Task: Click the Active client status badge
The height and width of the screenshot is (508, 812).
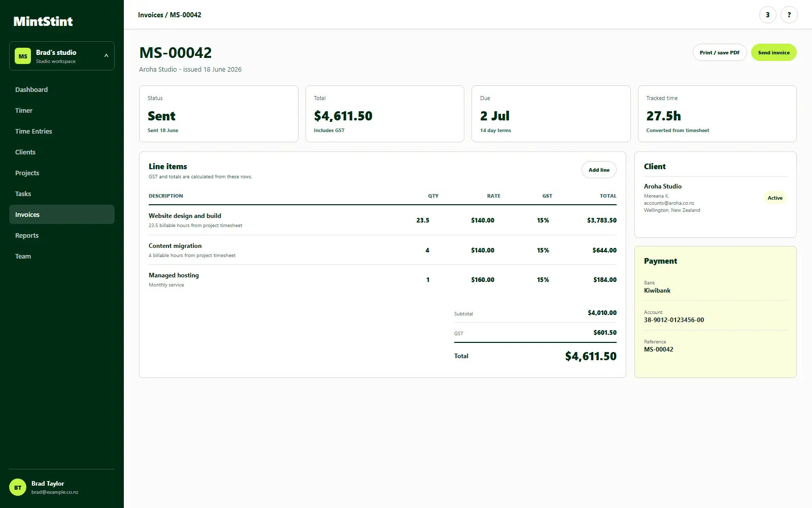Action: tap(775, 198)
